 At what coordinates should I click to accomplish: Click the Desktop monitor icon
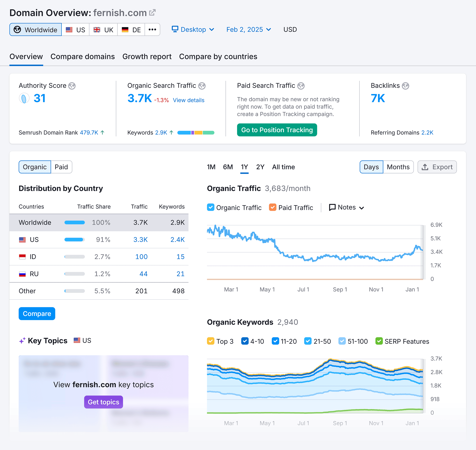coord(175,29)
